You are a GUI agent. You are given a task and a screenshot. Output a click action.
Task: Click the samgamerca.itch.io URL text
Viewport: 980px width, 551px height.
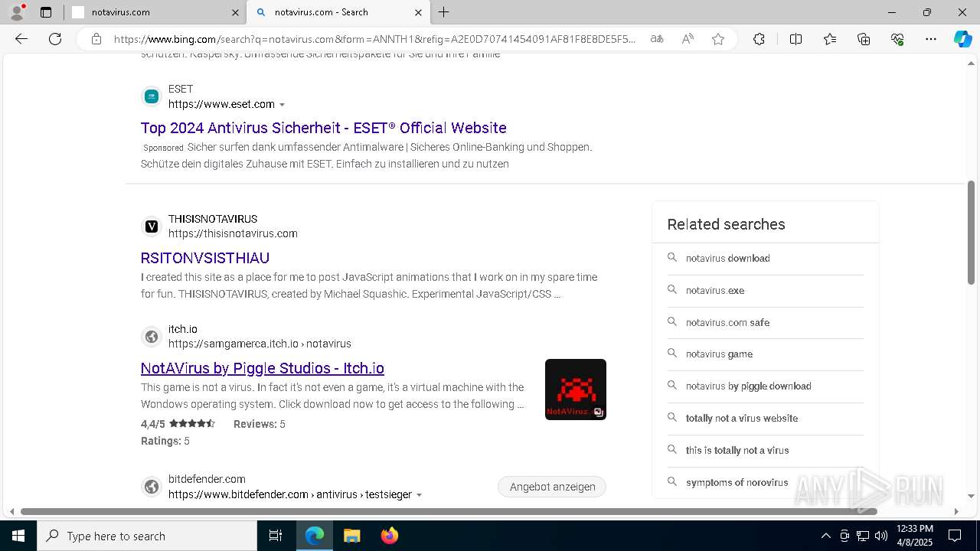260,344
